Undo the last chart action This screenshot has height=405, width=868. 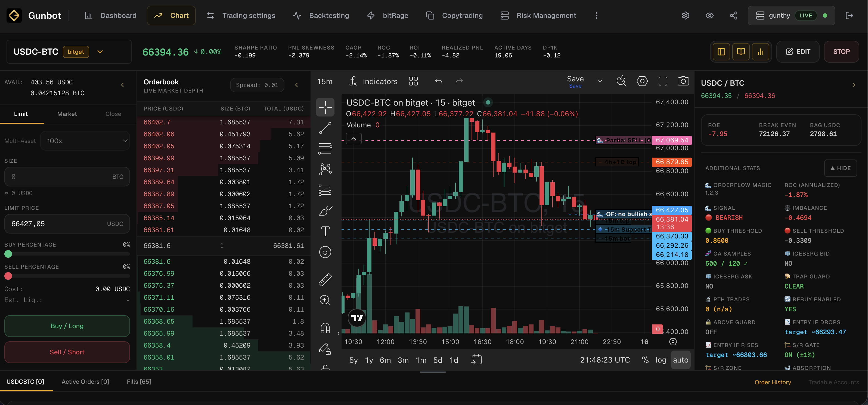[438, 81]
